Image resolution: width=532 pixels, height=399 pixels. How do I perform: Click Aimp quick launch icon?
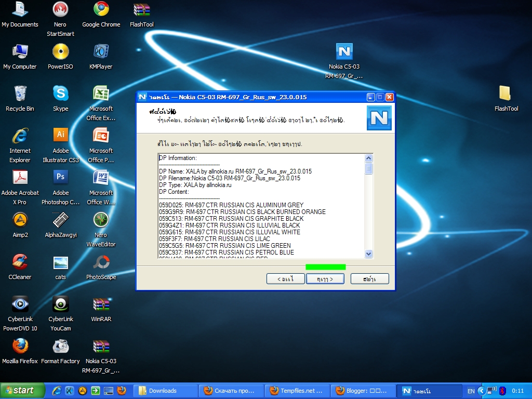83,391
